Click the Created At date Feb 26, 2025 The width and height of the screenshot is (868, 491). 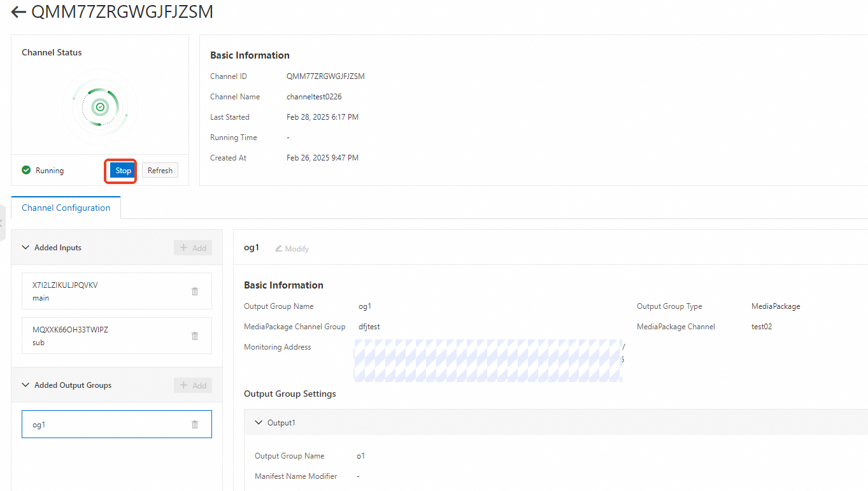click(322, 158)
